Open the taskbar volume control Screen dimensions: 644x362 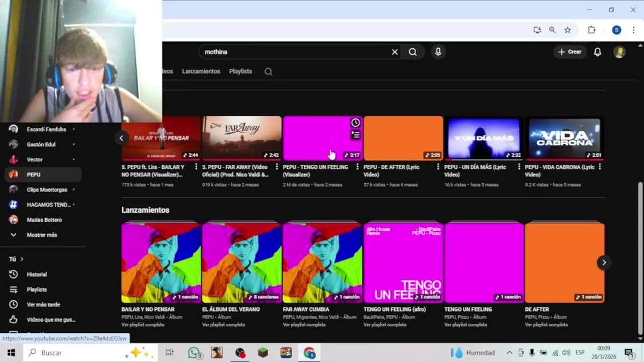pyautogui.click(x=566, y=352)
